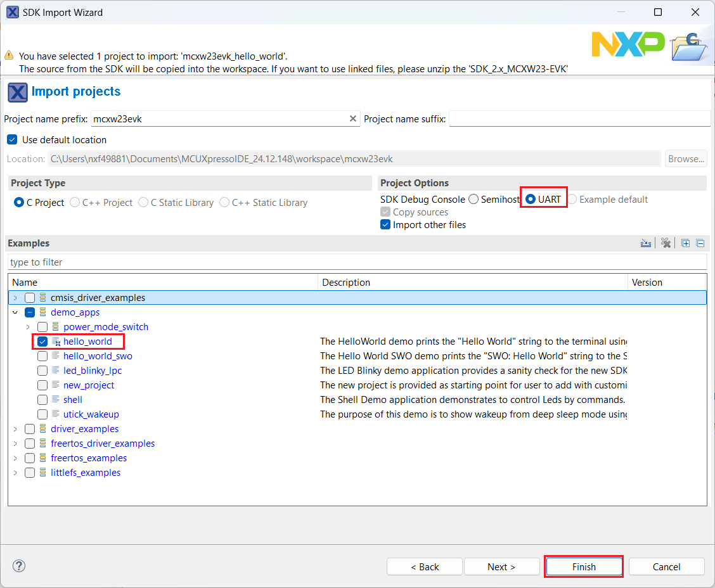715x588 pixels.
Task: Clear the project name prefix field
Action: coord(353,118)
